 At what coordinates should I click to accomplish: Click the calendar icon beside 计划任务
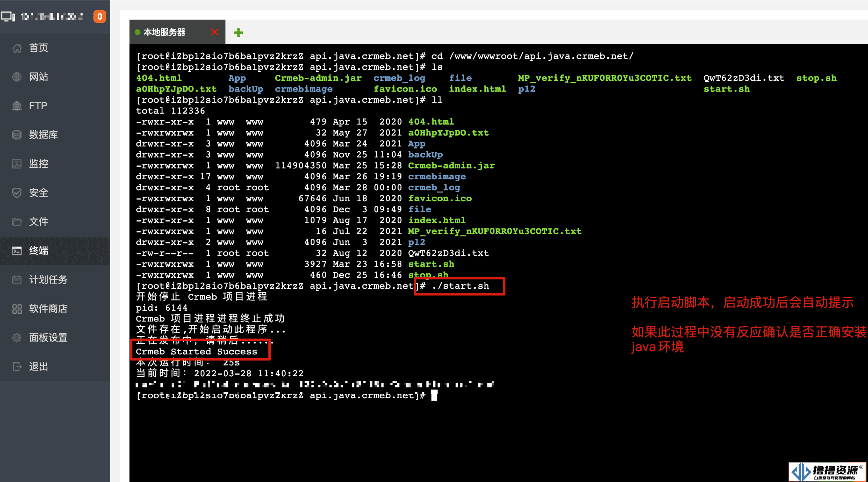pos(17,280)
